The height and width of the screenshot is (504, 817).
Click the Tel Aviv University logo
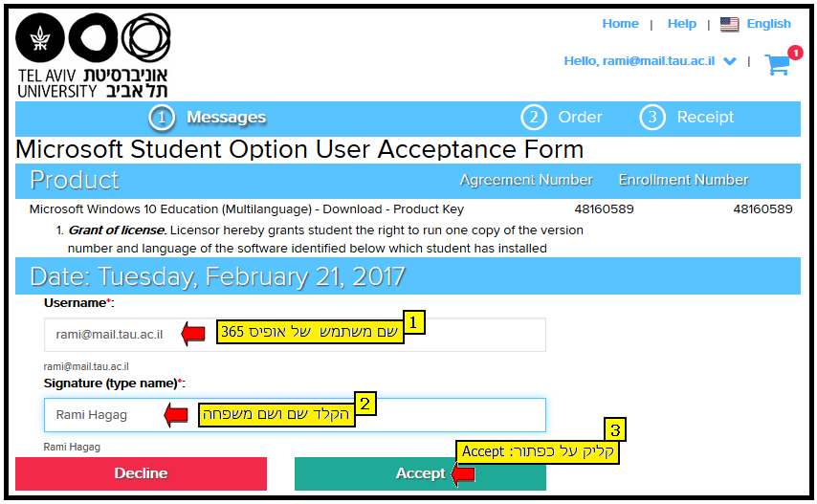coord(93,55)
